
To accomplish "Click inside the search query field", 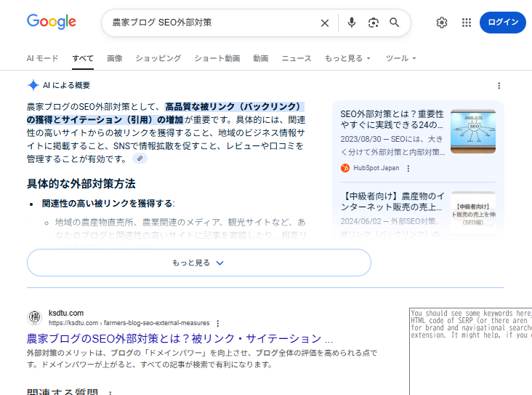I will (211, 23).
